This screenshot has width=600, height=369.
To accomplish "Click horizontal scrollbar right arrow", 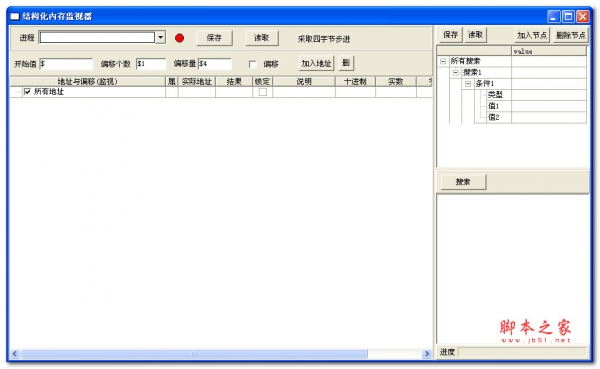I will (427, 354).
